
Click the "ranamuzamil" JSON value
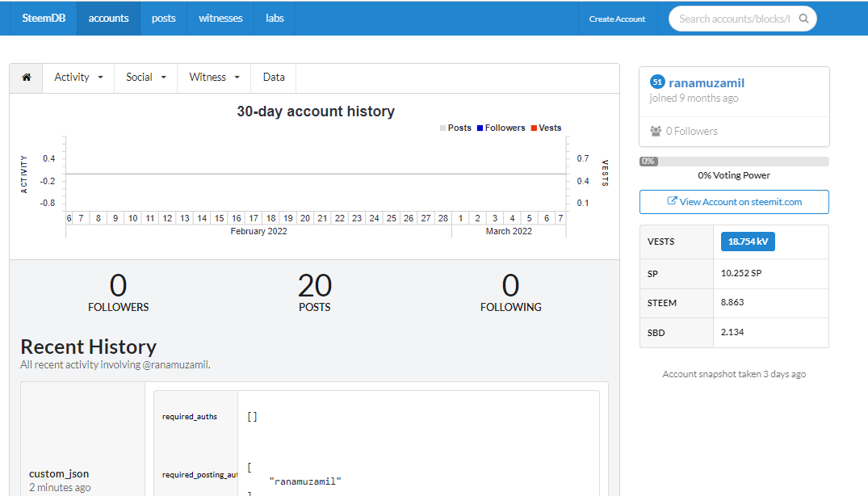(x=305, y=481)
